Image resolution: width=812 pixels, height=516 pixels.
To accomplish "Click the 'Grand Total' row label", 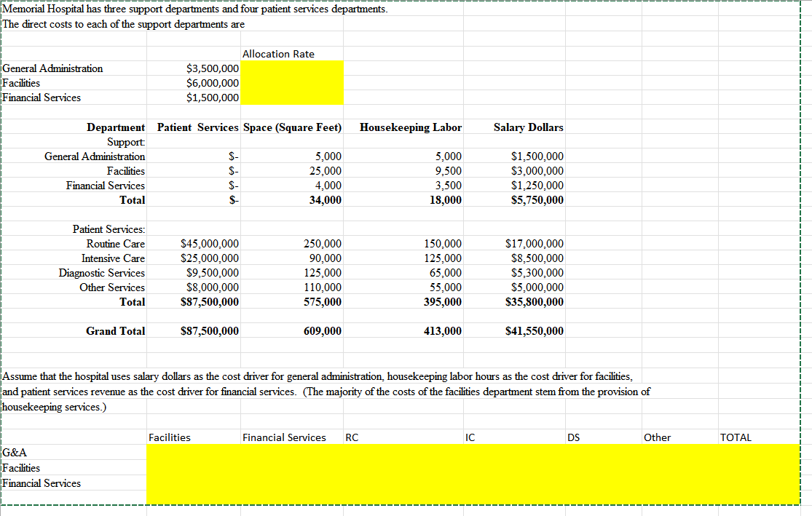I will coord(116,330).
